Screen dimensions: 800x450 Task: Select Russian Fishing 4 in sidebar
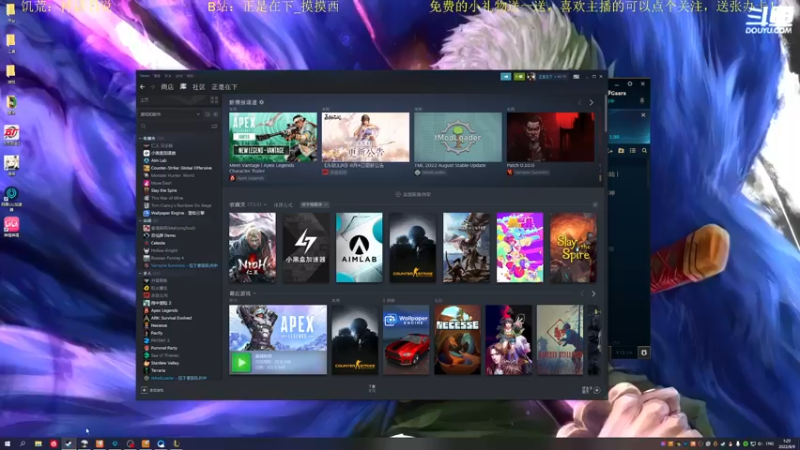pyautogui.click(x=167, y=258)
